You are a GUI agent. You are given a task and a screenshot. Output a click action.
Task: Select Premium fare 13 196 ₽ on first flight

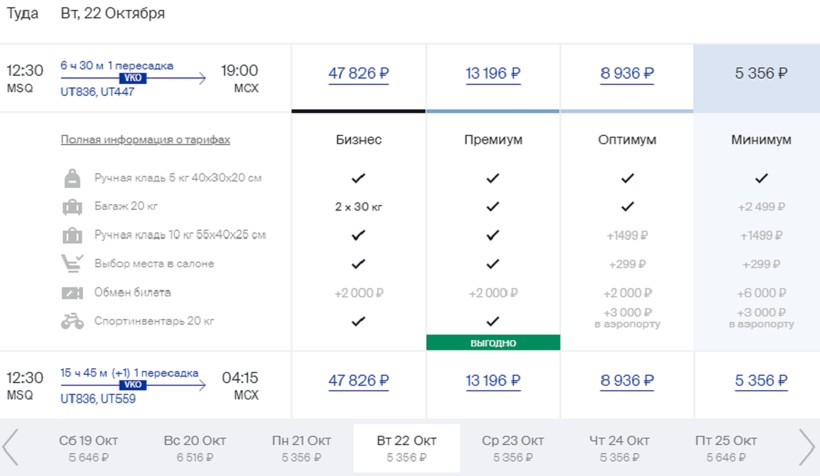493,73
